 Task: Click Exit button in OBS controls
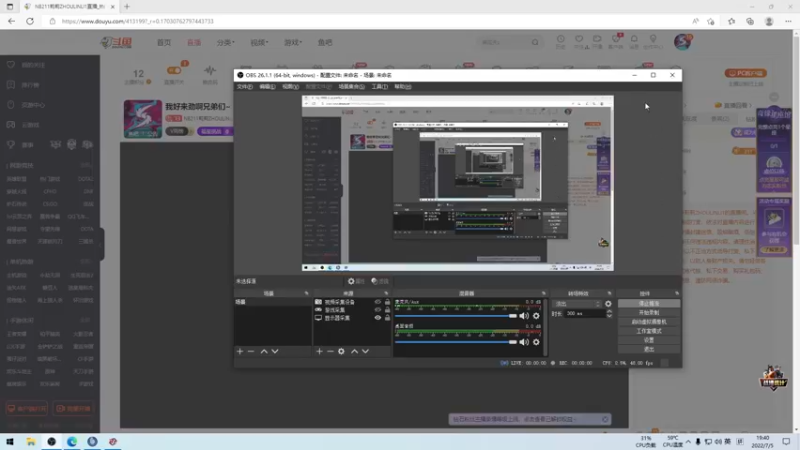(x=648, y=349)
